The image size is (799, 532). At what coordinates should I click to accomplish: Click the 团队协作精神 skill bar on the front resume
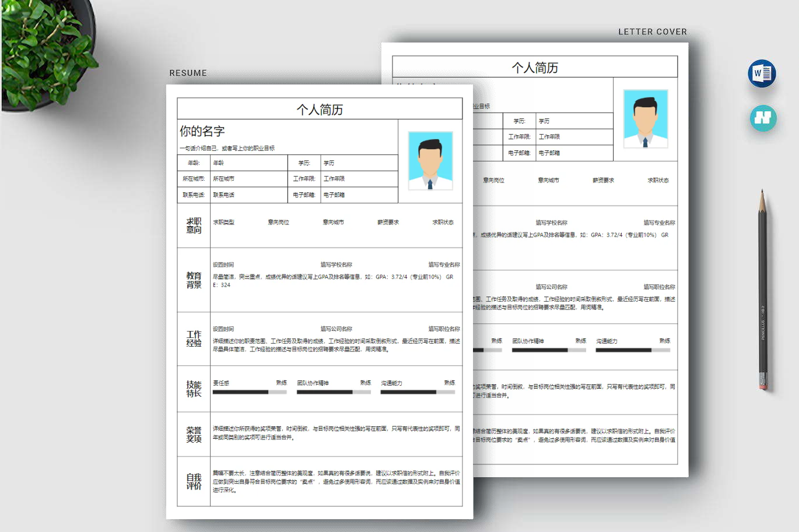[334, 392]
